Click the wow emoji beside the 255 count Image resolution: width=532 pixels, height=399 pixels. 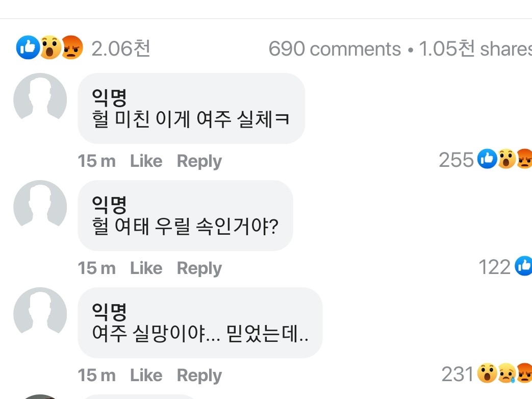(x=506, y=160)
